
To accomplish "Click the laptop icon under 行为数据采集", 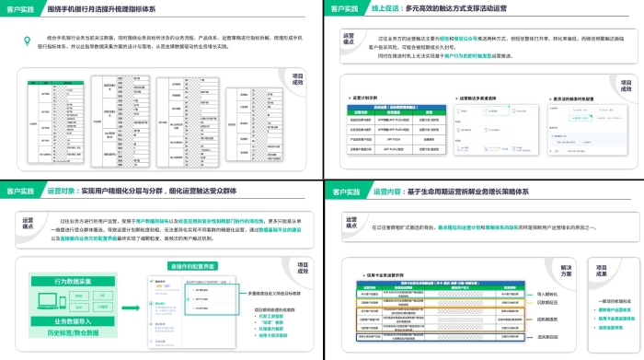I will (x=47, y=301).
